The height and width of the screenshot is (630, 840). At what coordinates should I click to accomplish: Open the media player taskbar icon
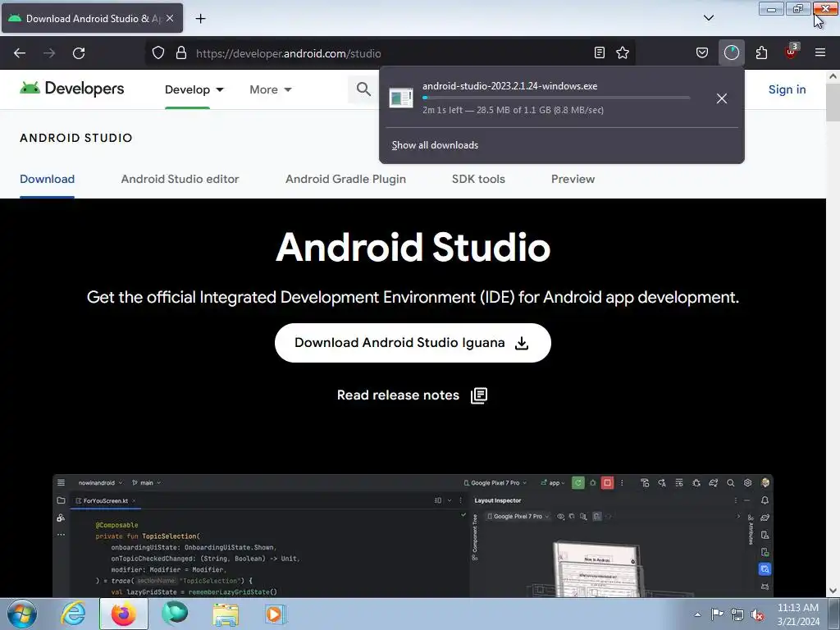click(x=276, y=614)
